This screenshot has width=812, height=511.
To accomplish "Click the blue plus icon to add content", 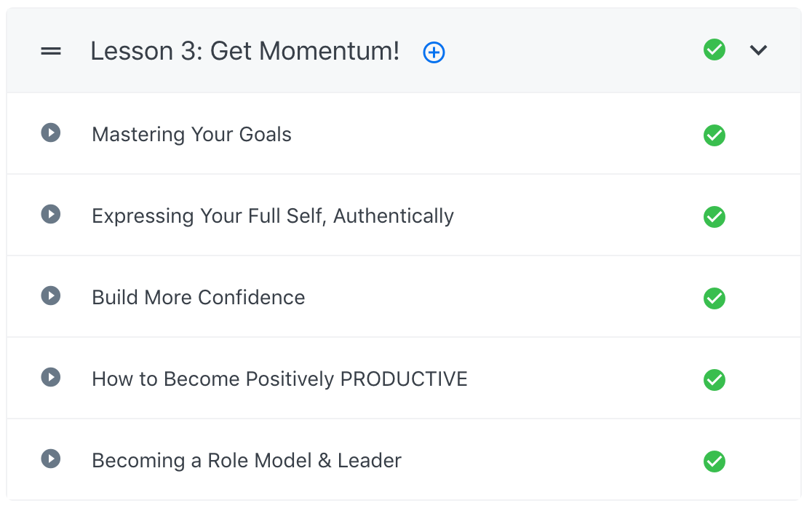I will (x=434, y=52).
